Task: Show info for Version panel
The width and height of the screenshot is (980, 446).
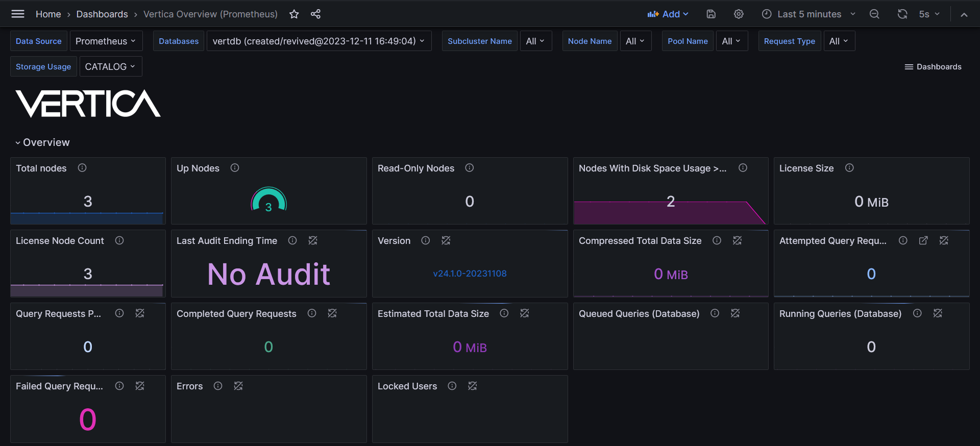Action: [x=426, y=240]
